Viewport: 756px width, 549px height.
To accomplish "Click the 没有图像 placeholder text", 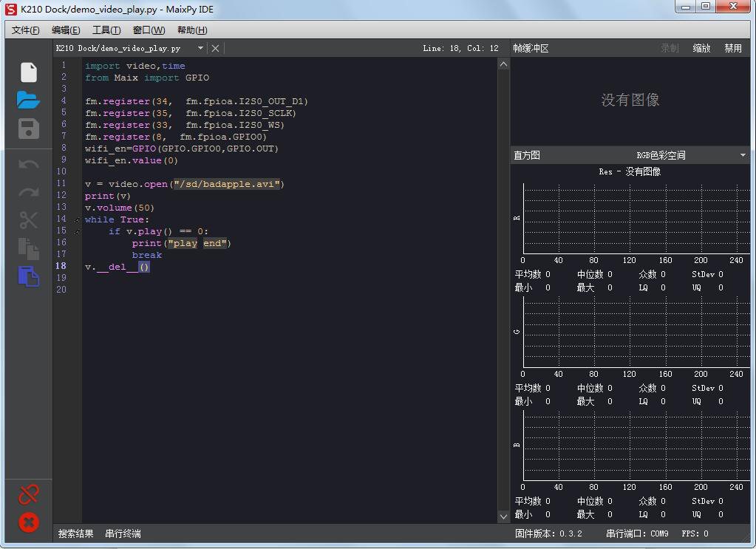I will [x=630, y=100].
